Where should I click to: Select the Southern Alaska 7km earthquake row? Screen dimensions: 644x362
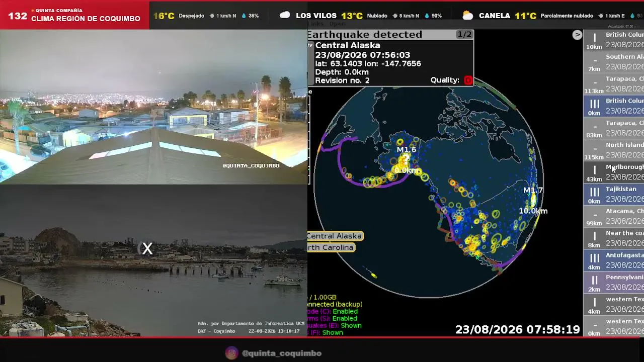614,62
